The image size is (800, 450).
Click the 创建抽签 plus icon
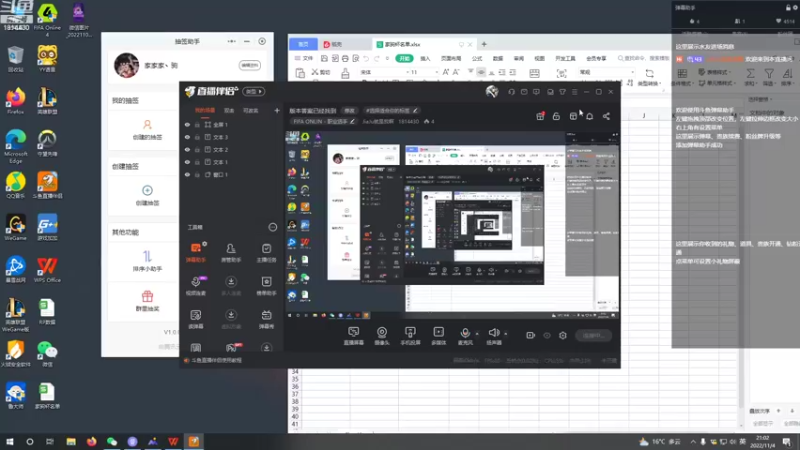[147, 190]
